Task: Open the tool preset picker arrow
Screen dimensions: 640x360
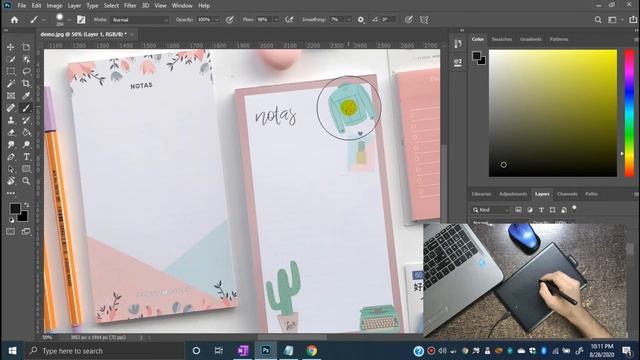Action: tap(44, 20)
